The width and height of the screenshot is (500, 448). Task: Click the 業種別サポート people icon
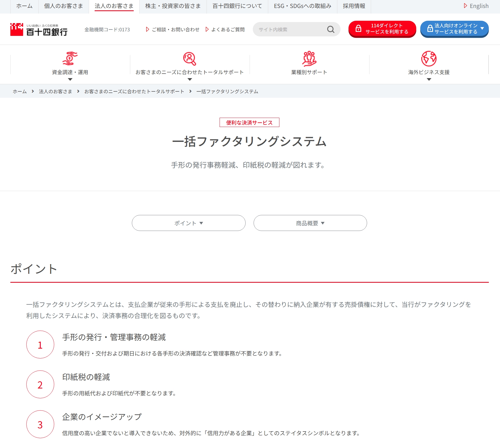[x=309, y=58]
